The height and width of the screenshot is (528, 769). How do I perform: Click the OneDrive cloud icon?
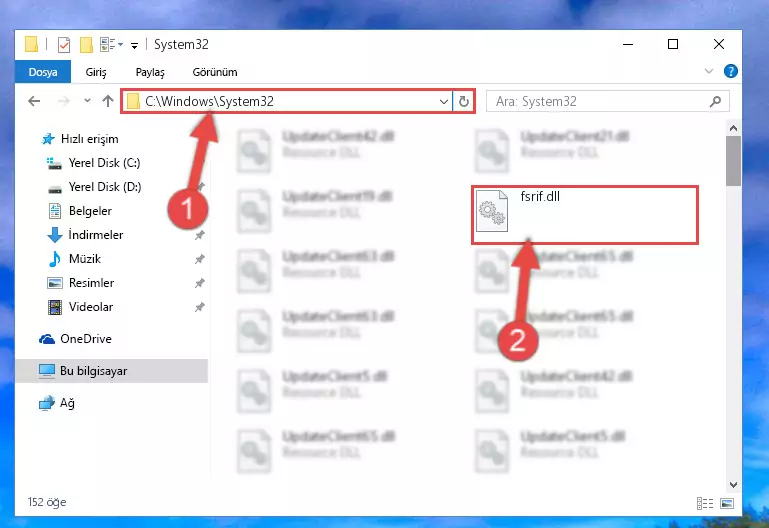coord(47,339)
